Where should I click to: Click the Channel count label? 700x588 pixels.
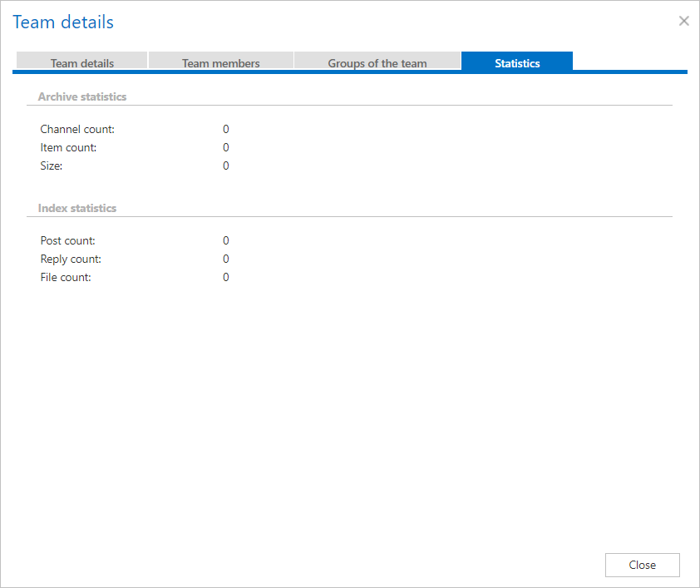tap(77, 130)
